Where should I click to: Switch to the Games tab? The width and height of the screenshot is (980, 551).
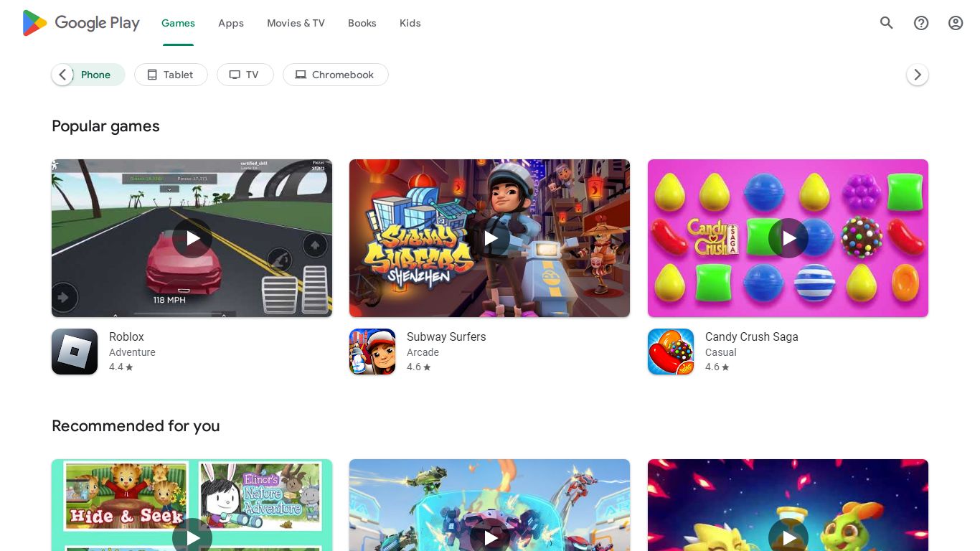pos(178,23)
